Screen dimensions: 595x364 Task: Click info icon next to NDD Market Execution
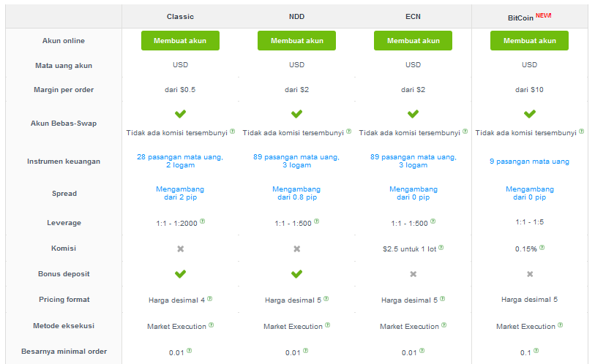point(327,325)
